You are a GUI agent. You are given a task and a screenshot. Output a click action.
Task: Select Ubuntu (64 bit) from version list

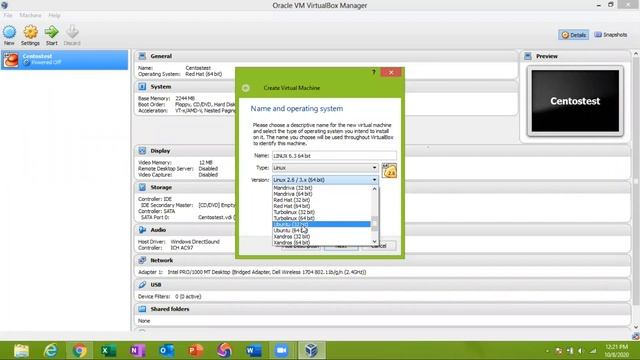(322, 230)
